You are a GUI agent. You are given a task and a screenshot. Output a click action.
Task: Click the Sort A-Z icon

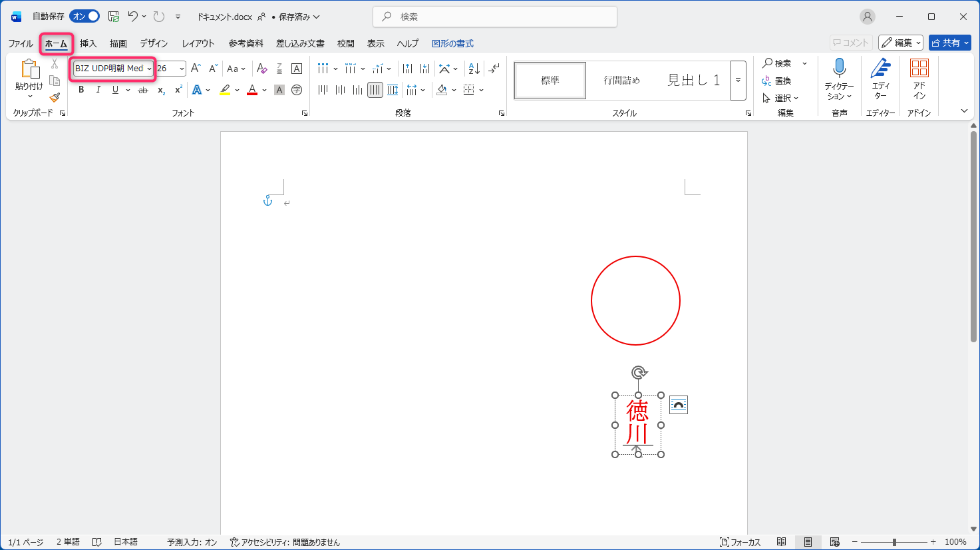point(474,69)
